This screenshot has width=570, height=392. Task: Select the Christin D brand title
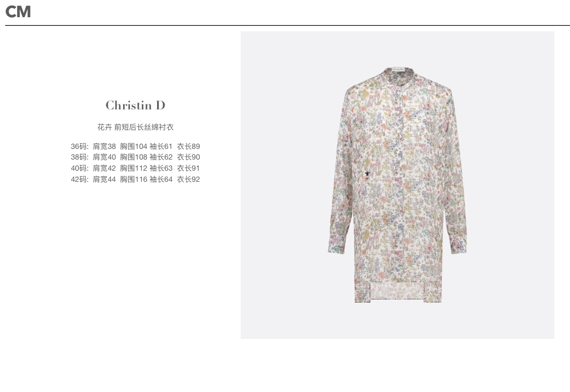pos(135,105)
